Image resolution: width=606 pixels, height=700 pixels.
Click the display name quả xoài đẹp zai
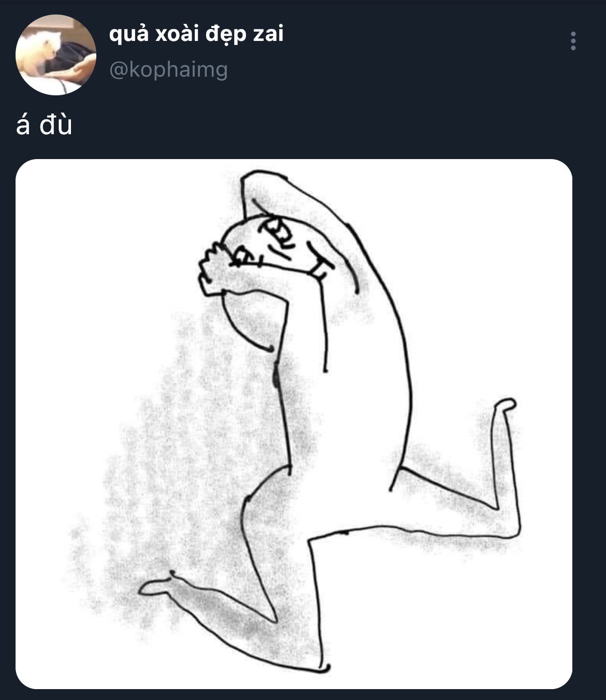196,34
